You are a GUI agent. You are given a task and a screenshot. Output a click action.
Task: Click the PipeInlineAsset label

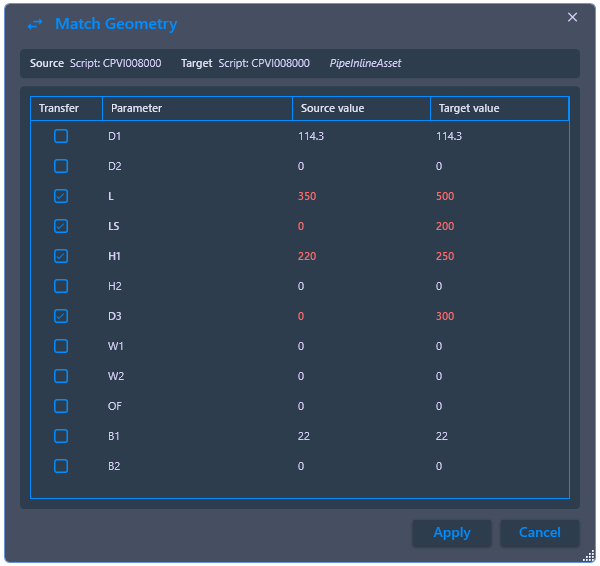point(365,63)
